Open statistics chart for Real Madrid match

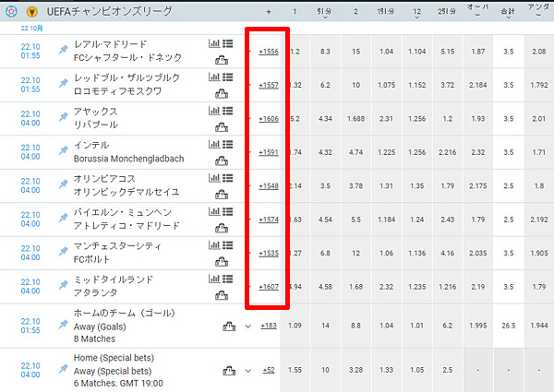(x=214, y=43)
